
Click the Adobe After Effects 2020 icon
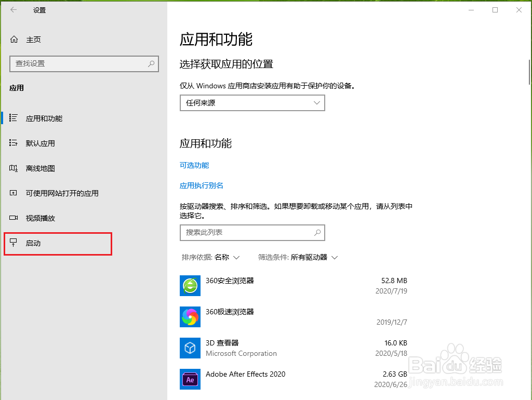tap(190, 379)
